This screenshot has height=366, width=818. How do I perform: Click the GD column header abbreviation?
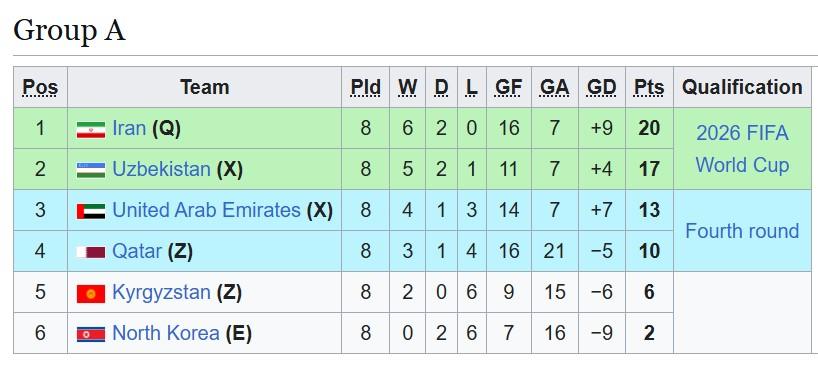point(602,88)
